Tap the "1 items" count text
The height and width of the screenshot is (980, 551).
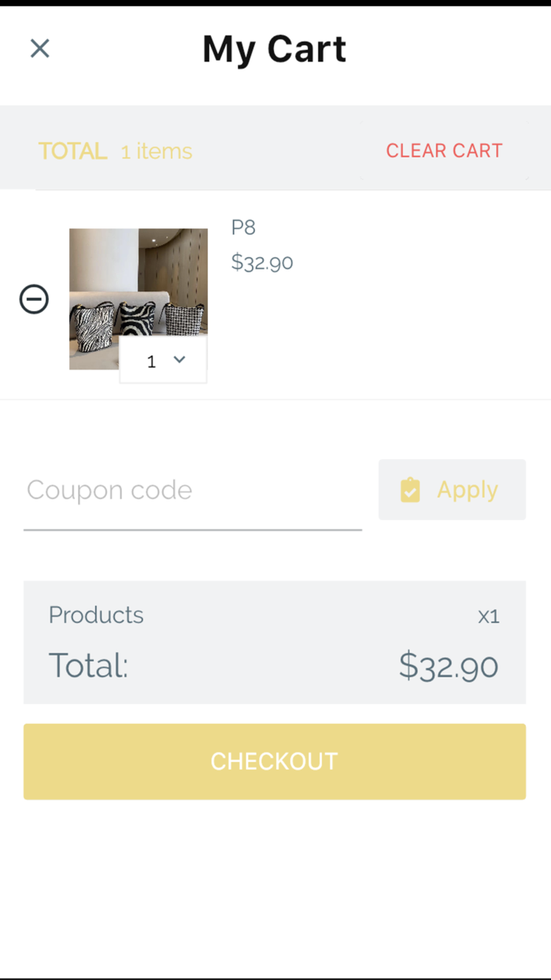(x=157, y=151)
